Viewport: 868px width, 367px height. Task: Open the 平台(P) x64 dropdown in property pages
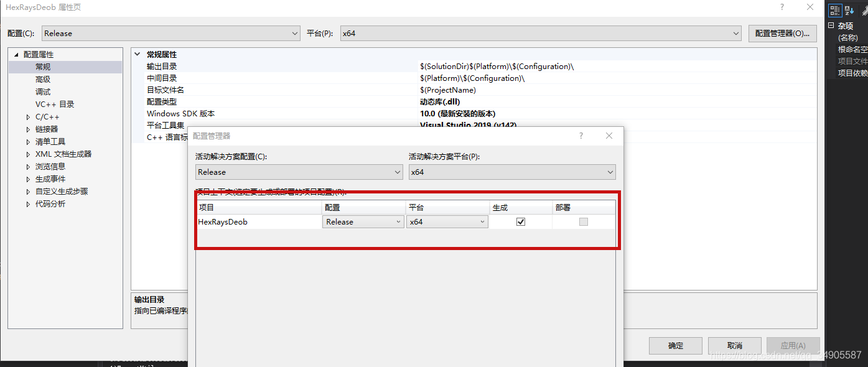pos(541,34)
